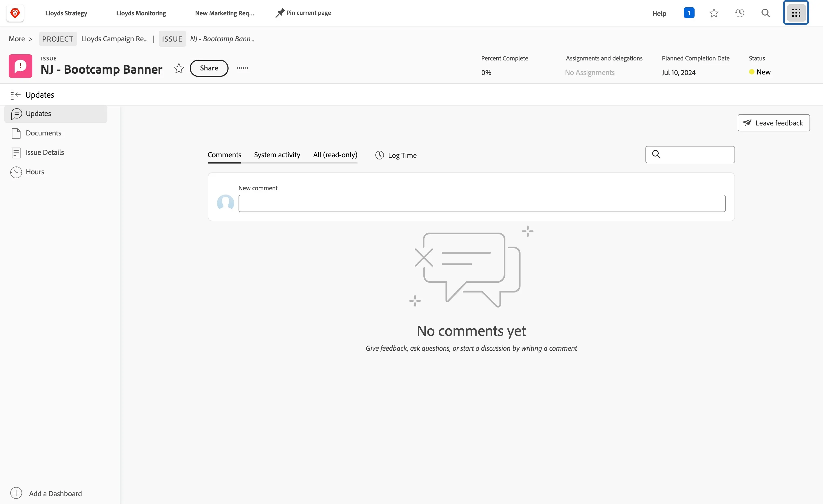823x504 pixels.
Task: Open the main menu grid icon
Action: (796, 13)
